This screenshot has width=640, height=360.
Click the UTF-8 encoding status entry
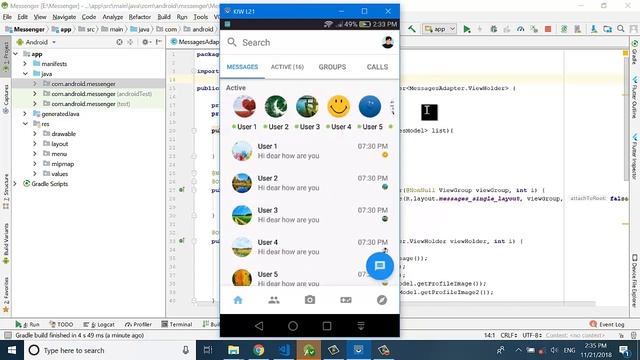pos(531,336)
